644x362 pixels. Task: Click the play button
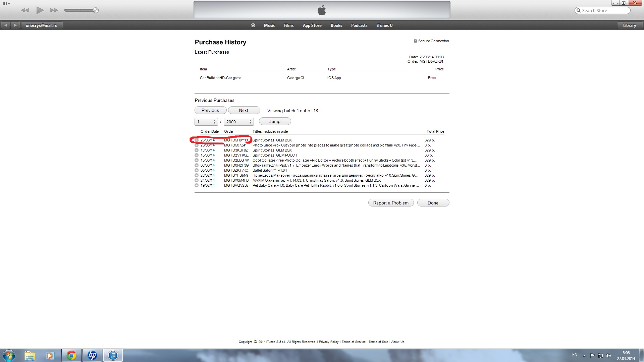[40, 10]
